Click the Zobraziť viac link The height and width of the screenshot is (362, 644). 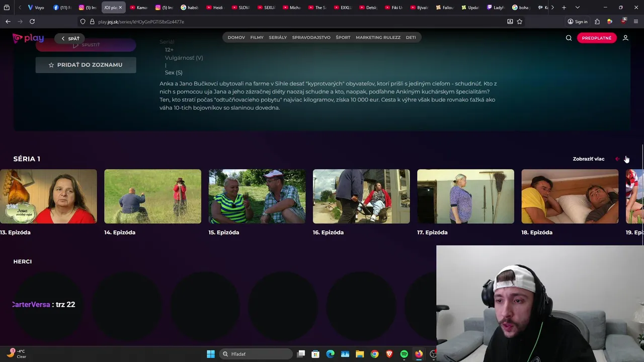(x=588, y=159)
